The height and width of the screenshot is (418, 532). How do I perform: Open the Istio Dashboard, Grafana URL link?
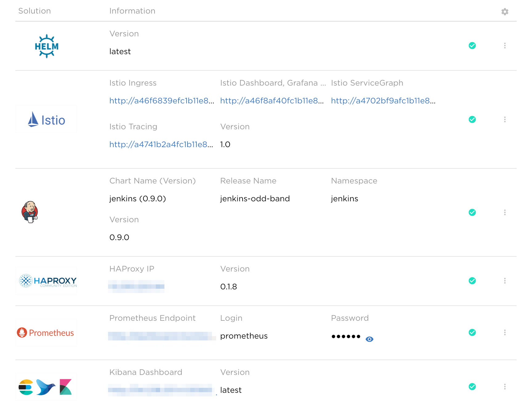coord(272,101)
